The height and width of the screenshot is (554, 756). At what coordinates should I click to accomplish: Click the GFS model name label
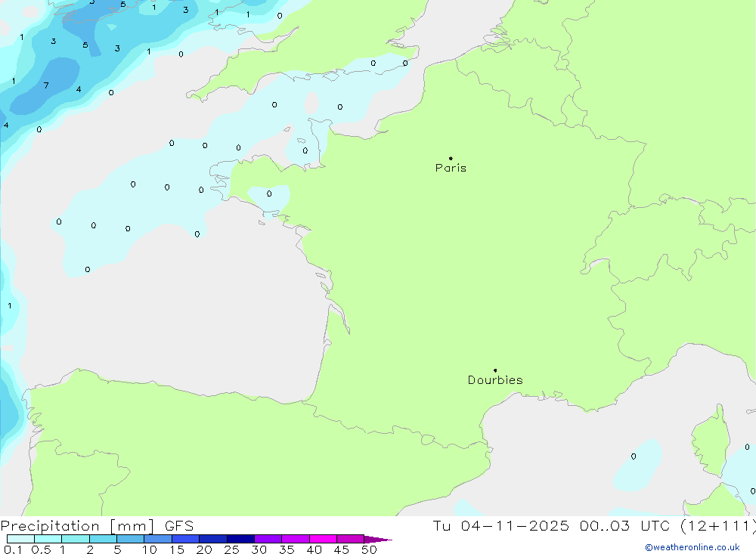pyautogui.click(x=179, y=526)
